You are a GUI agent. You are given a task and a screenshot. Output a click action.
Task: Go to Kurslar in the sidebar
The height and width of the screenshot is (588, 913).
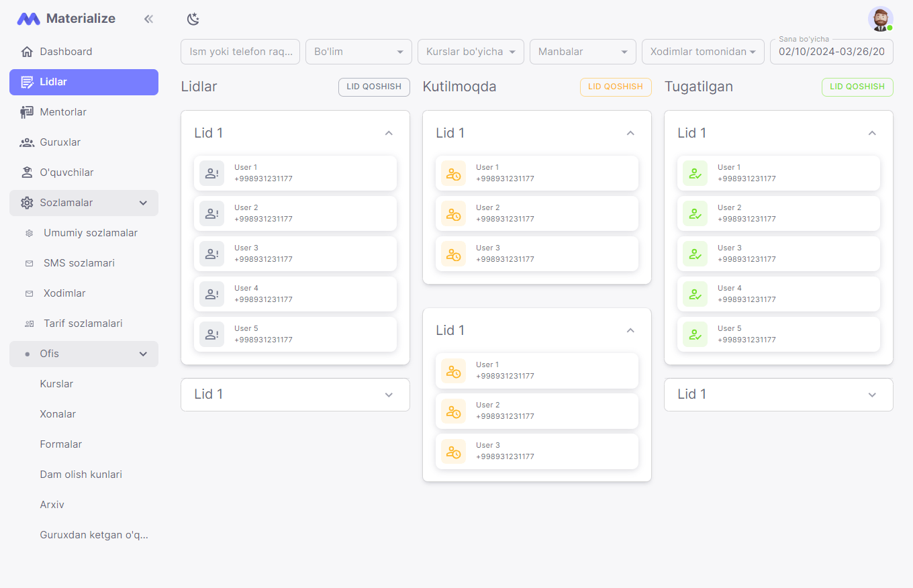point(56,384)
